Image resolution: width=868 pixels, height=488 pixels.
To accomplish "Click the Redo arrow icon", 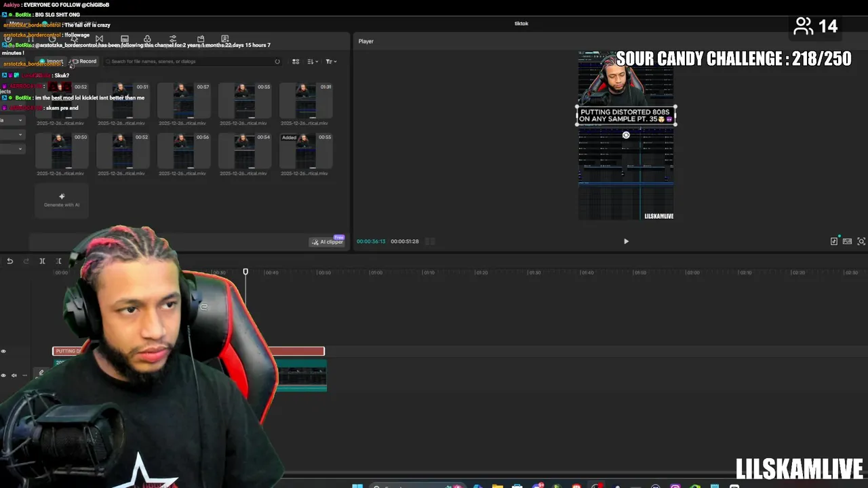I will 26,261.
